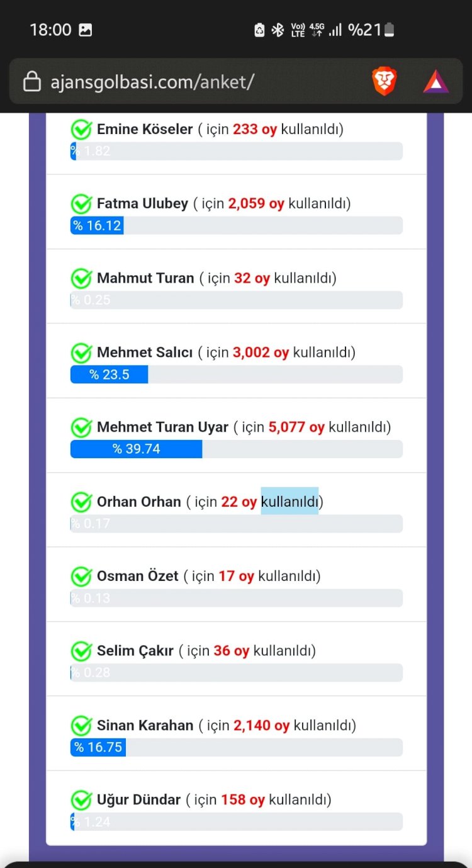Screen dimensions: 472x868
Task: Tap Uğur Dündar's vote checkmark
Action: (81, 799)
